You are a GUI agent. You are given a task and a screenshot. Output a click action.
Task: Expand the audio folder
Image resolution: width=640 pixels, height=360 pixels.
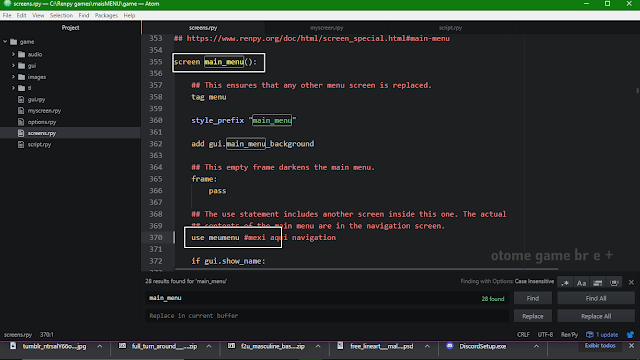pos(13,54)
